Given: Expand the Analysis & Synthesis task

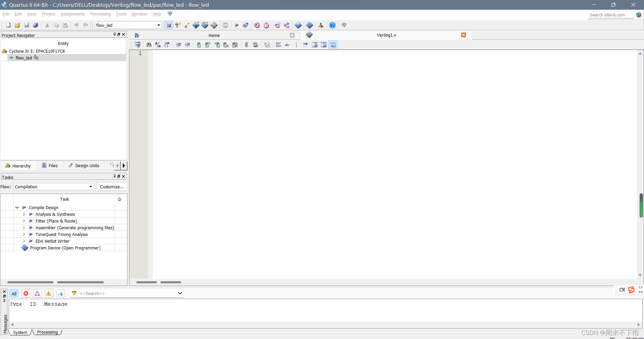Looking at the screenshot, I should tap(24, 214).
